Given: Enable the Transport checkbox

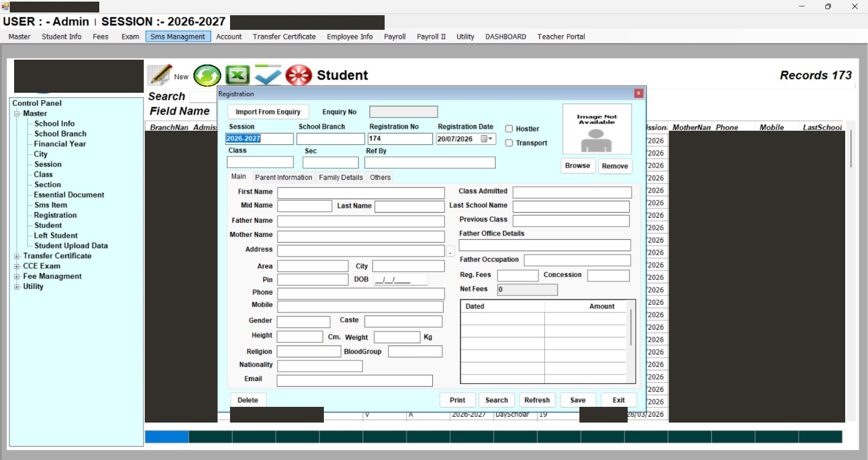Looking at the screenshot, I should 509,143.
